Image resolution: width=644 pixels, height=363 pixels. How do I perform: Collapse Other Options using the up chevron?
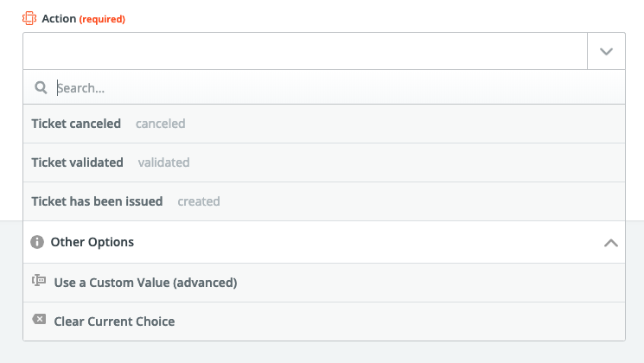point(611,243)
